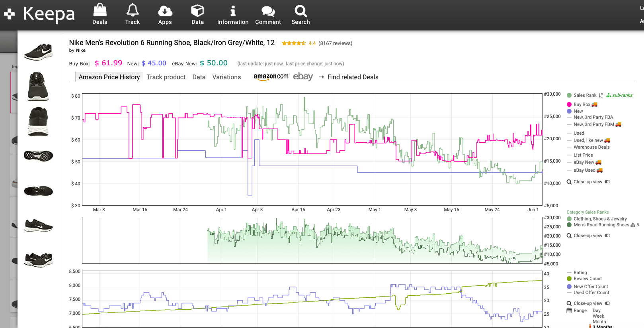Screen dimensions: 644x328
Task: Open Find related Deals link
Action: coord(353,77)
